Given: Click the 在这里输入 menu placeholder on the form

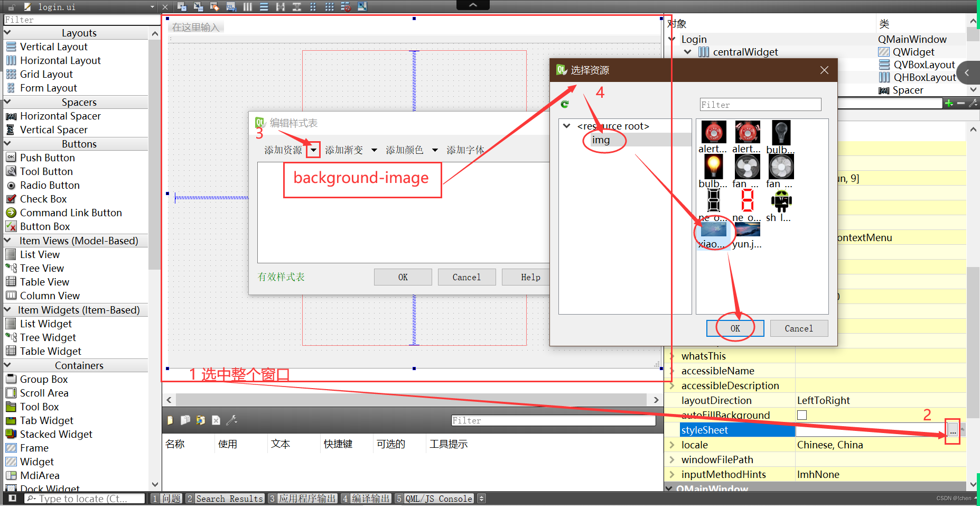Looking at the screenshot, I should click(x=195, y=27).
